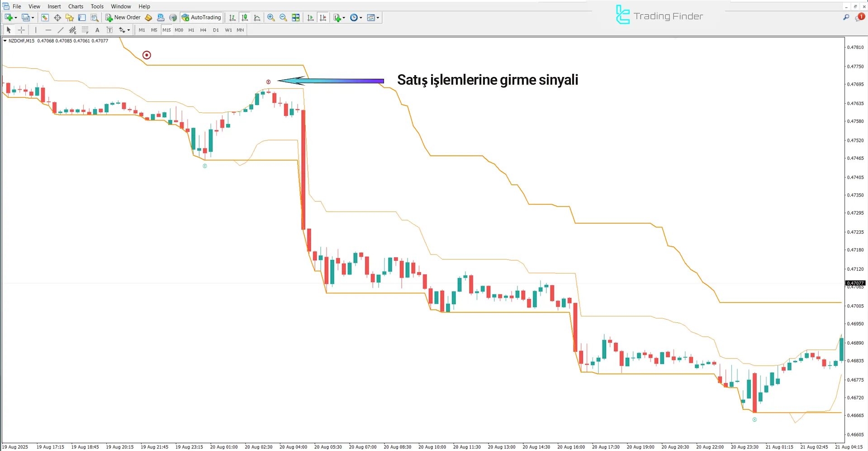This screenshot has height=451, width=868.
Task: Click the zoom in magnifier icon
Action: tap(271, 18)
